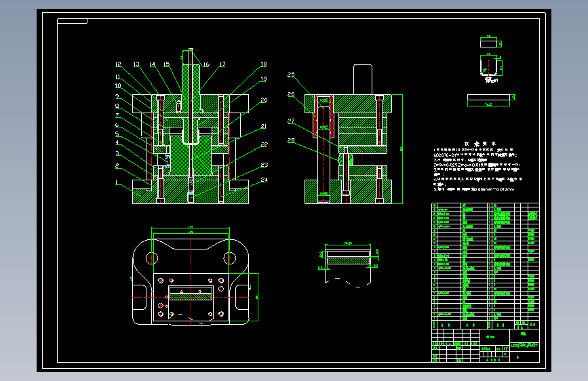
Task: Click the title block drawing name cell
Action: tap(525, 346)
